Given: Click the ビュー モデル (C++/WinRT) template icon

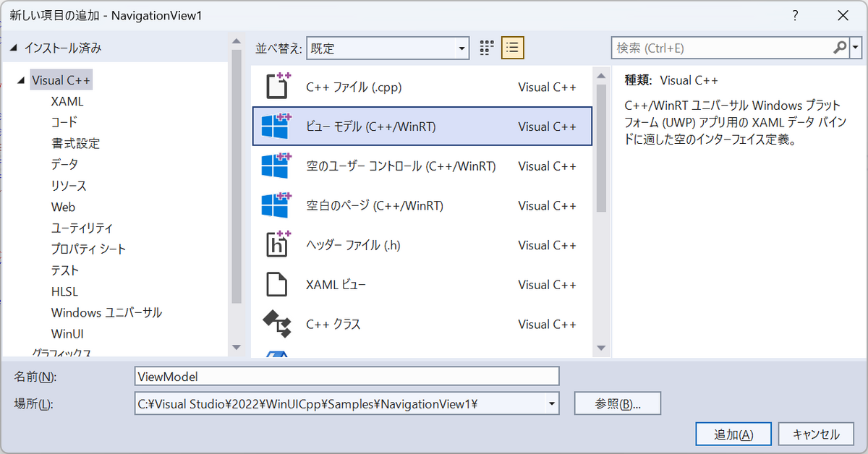Looking at the screenshot, I should pyautogui.click(x=276, y=127).
